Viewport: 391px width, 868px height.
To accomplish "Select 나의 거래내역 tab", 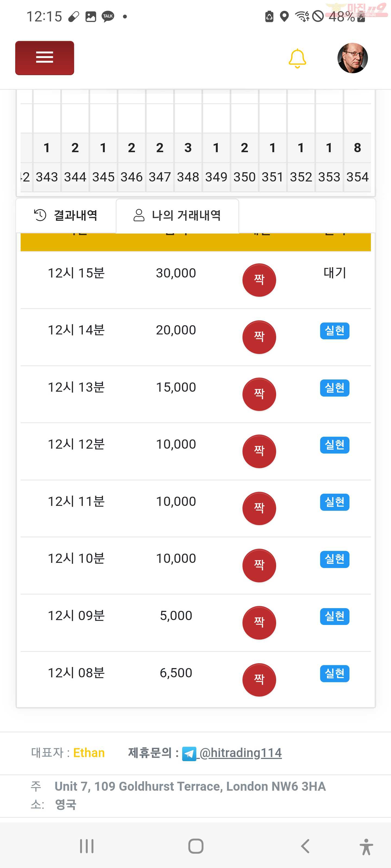I will pyautogui.click(x=178, y=216).
